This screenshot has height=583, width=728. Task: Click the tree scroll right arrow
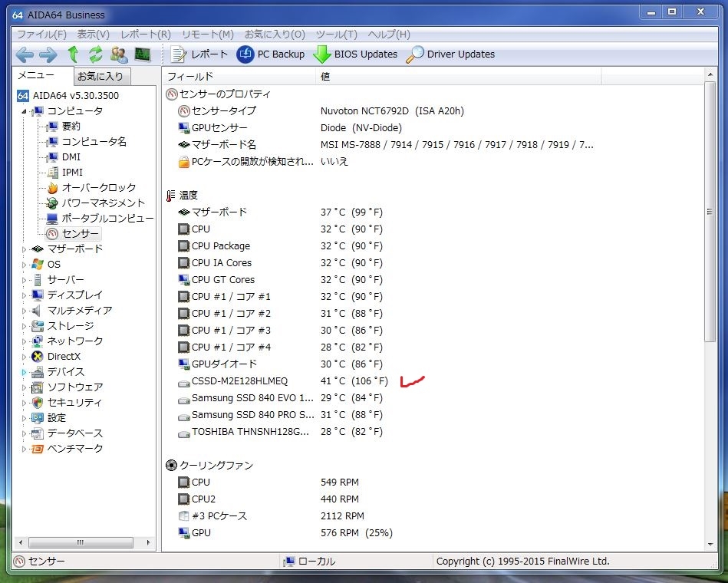(x=148, y=542)
